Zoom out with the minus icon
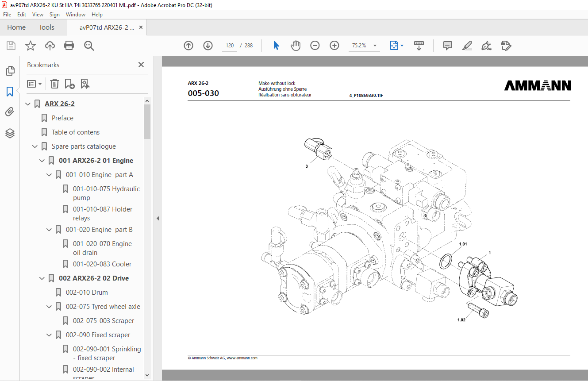Screen dimensions: 588x381 pyautogui.click(x=315, y=46)
